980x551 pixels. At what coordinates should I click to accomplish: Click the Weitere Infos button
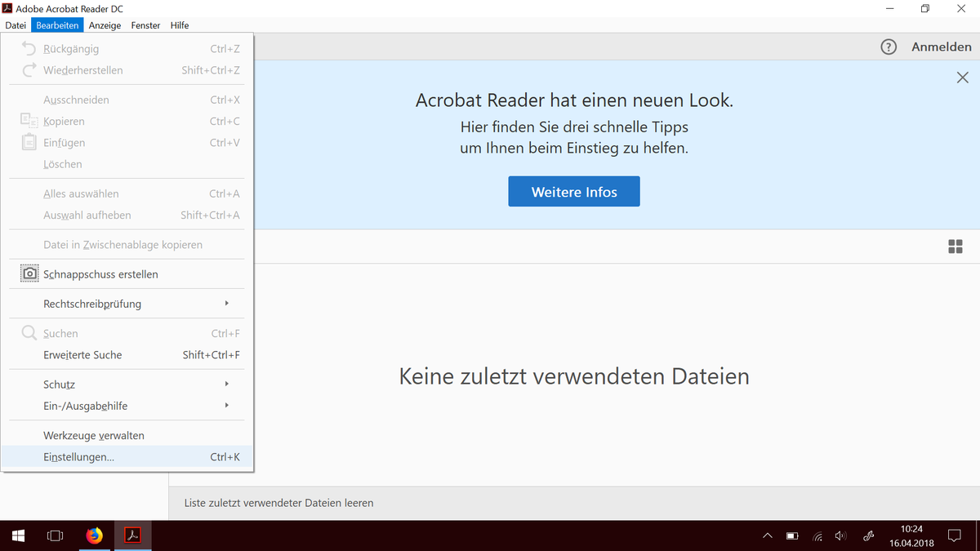pyautogui.click(x=574, y=192)
